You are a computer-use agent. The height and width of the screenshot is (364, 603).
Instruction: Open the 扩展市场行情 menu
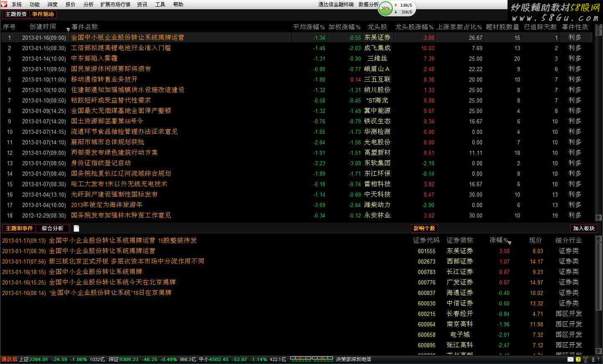(x=115, y=4)
